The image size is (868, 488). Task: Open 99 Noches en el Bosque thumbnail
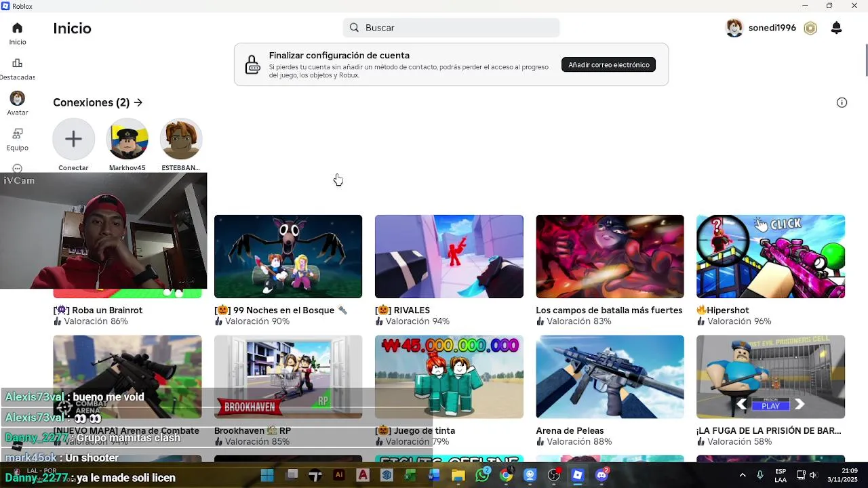coord(288,256)
